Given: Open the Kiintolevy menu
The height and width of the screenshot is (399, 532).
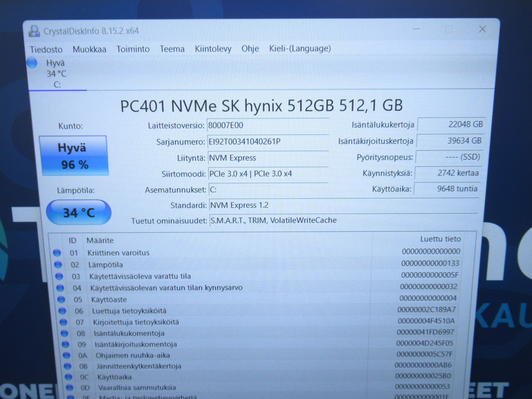Looking at the screenshot, I should [x=213, y=49].
